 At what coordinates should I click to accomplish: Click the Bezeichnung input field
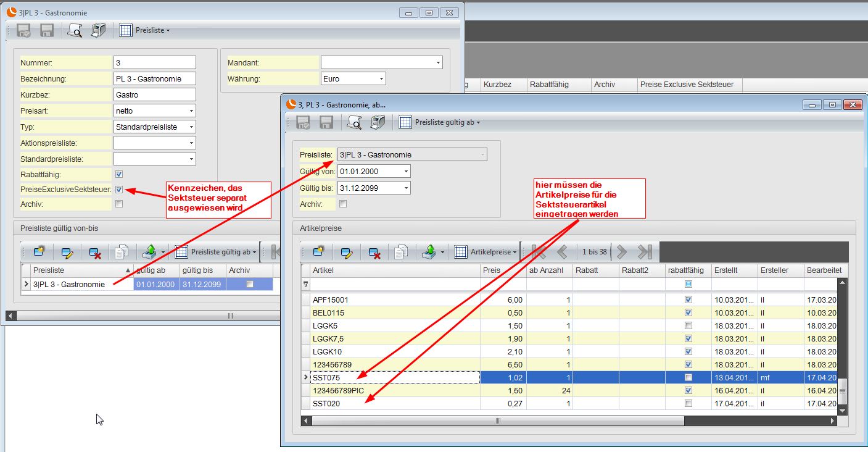[x=155, y=78]
